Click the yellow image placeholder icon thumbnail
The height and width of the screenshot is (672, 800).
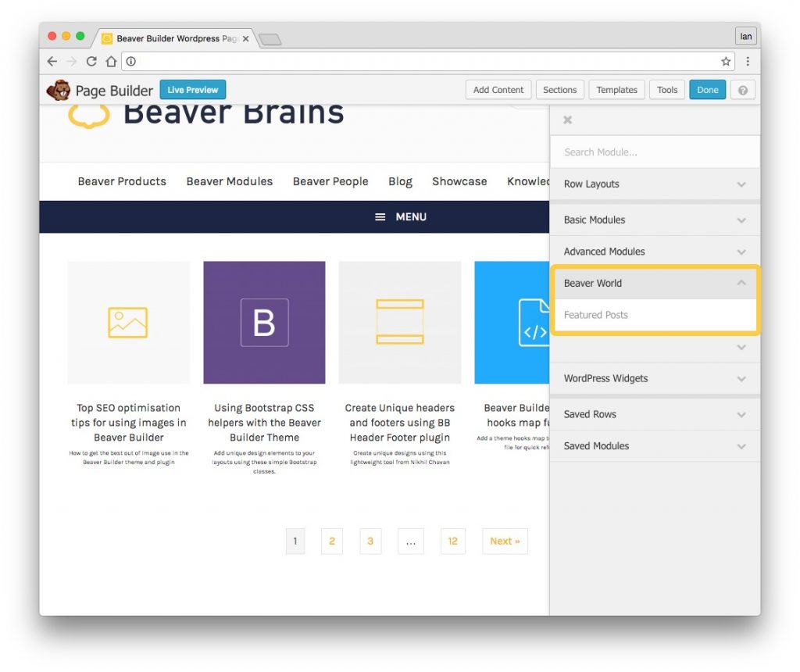[128, 322]
